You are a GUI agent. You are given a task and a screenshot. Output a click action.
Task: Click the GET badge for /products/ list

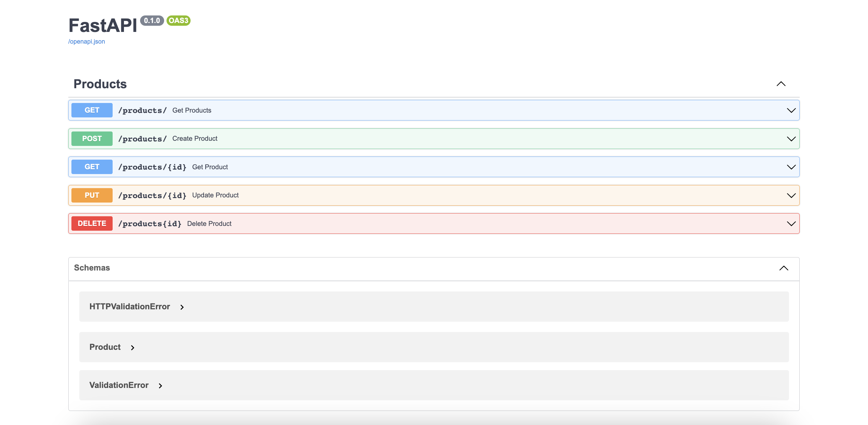[92, 110]
